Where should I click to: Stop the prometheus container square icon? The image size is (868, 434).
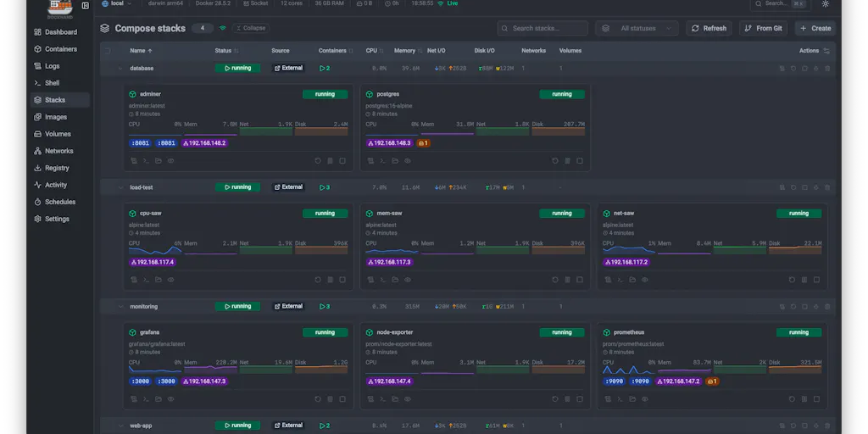click(x=816, y=399)
